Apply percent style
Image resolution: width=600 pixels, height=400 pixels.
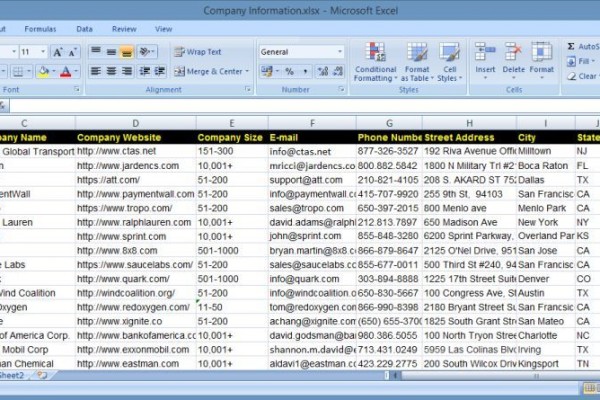[290, 71]
